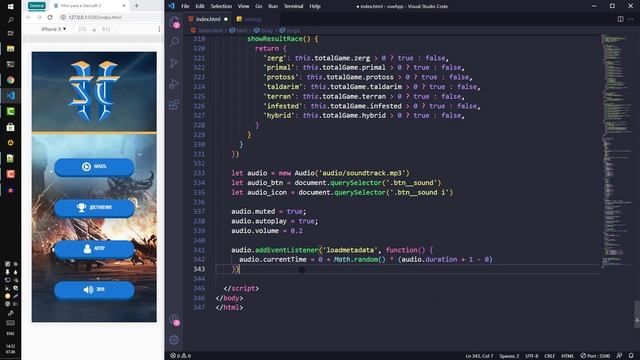Click the play button in the page preview
This screenshot has height=360, width=640.
pos(94,167)
